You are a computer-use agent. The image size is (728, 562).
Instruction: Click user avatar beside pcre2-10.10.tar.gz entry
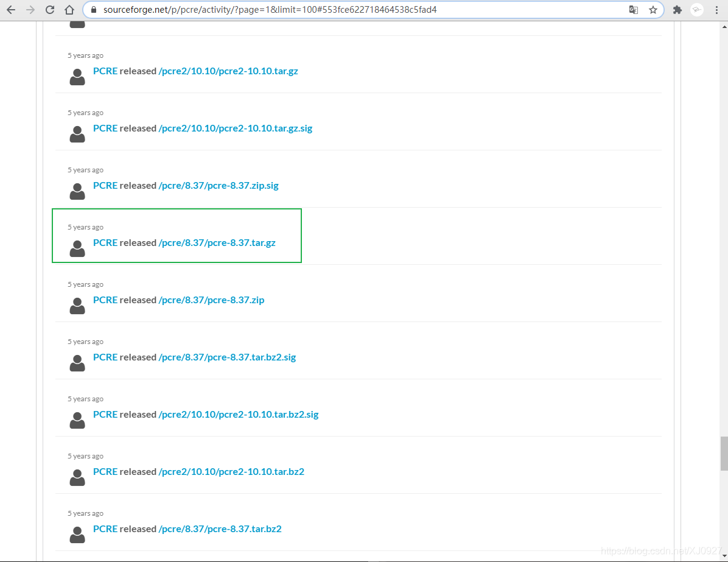click(77, 77)
